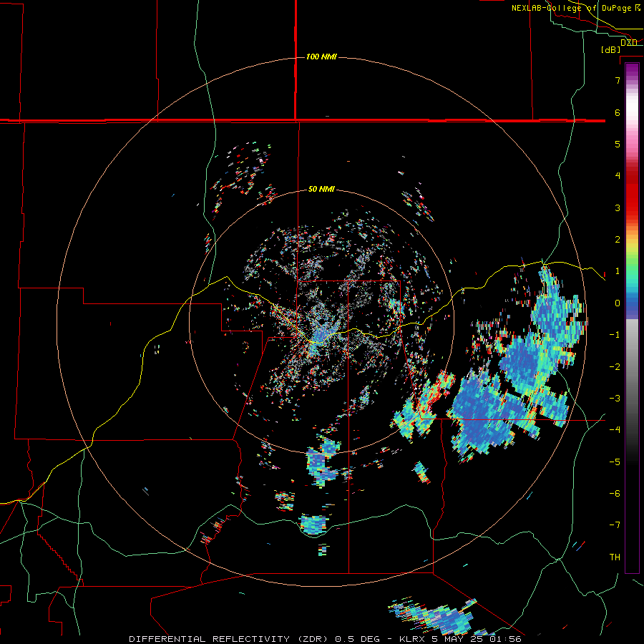Viewport: 644px width, 644px height.
Task: Click the color scale value 7
Action: [618, 80]
